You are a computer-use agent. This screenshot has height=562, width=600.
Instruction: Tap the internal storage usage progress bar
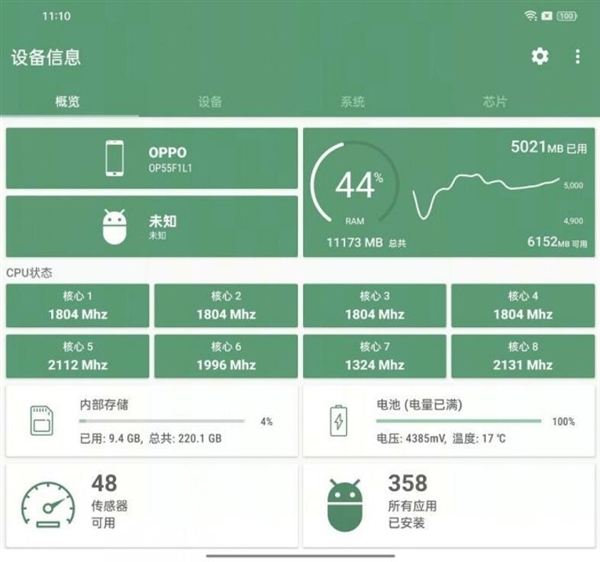(x=162, y=422)
